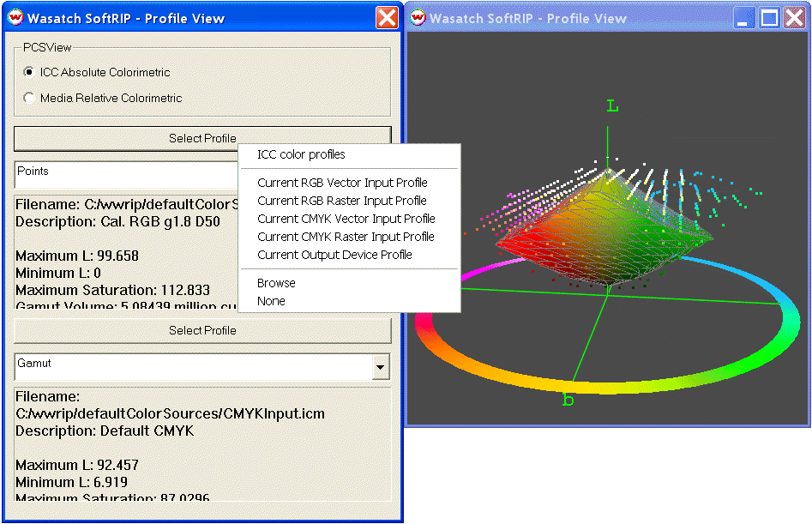The image size is (812, 524).
Task: Click the Maximum Saturation: 112.833 value
Action: click(113, 290)
